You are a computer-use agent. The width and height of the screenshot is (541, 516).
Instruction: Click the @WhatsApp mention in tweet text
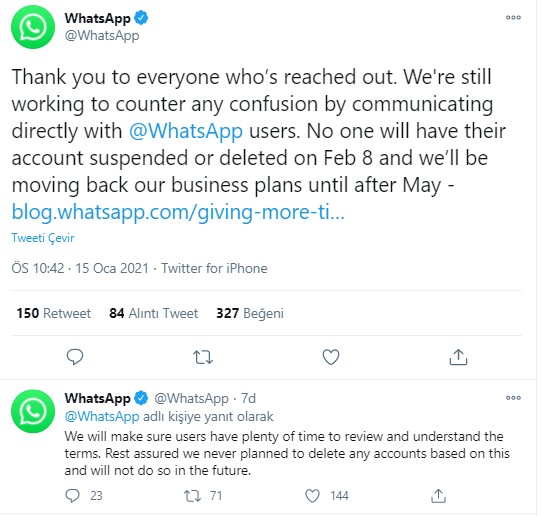[x=186, y=131]
